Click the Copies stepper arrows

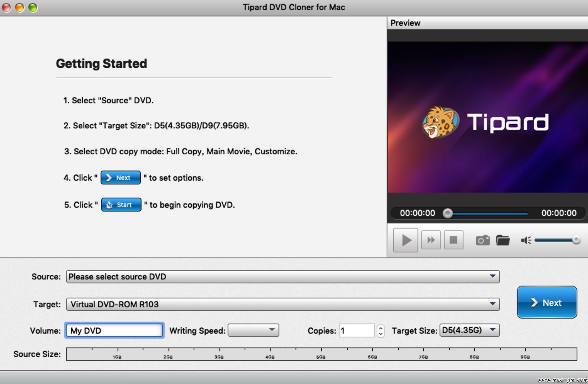pos(380,330)
